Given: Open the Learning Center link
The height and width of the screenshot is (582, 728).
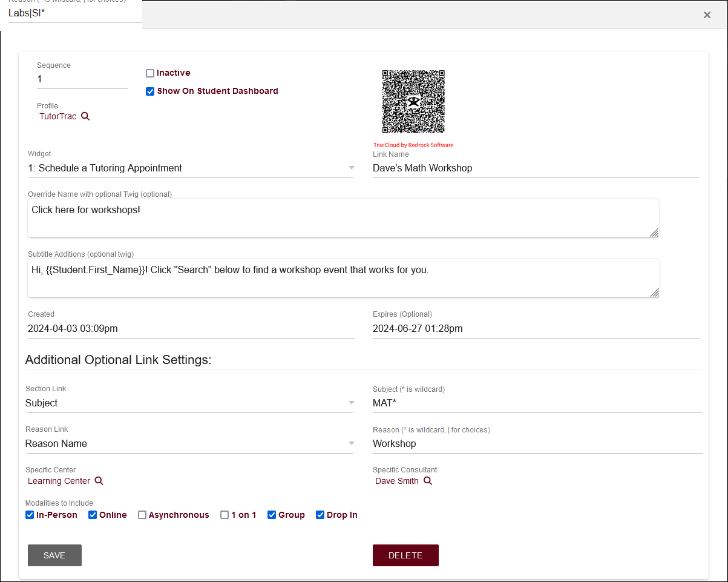Looking at the screenshot, I should point(59,481).
